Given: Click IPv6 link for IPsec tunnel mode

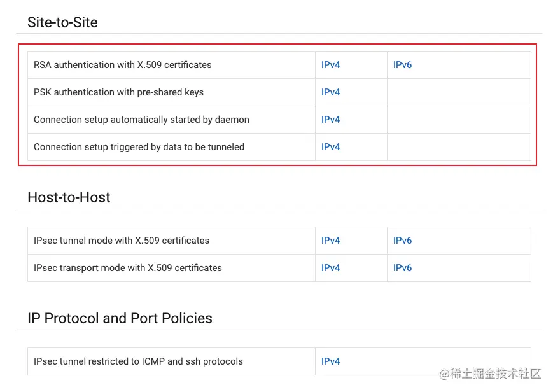Looking at the screenshot, I should (x=402, y=241).
